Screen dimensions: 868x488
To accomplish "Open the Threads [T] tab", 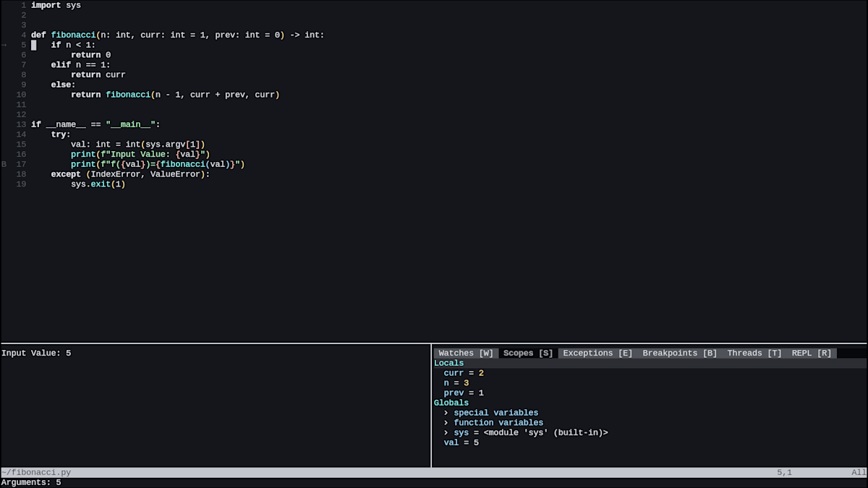I will [x=754, y=354].
